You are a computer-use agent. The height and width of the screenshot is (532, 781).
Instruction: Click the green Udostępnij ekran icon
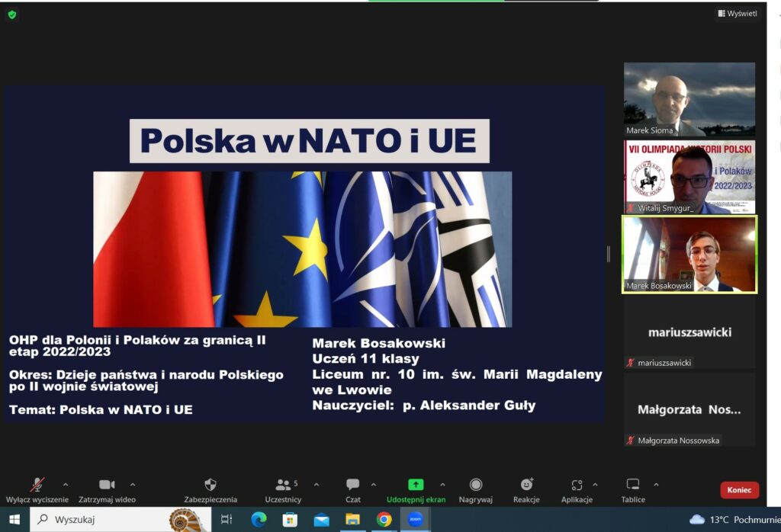tap(416, 485)
